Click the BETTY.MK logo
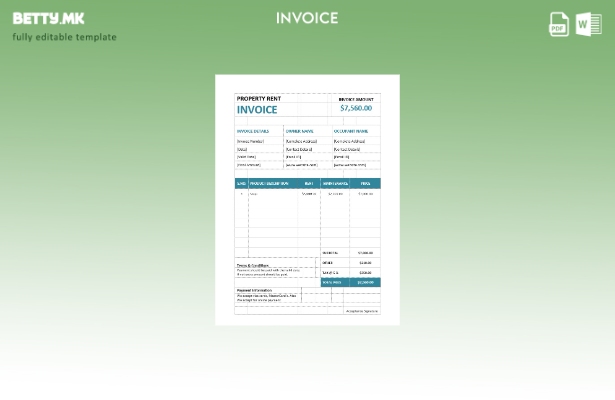 coord(48,18)
